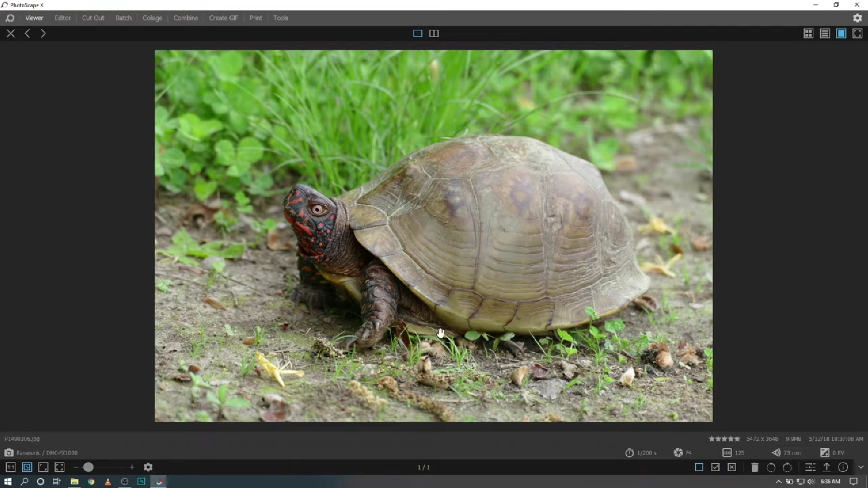Click the PhotoScape home swirl icon
Screen dimensions: 868x488
[10, 18]
